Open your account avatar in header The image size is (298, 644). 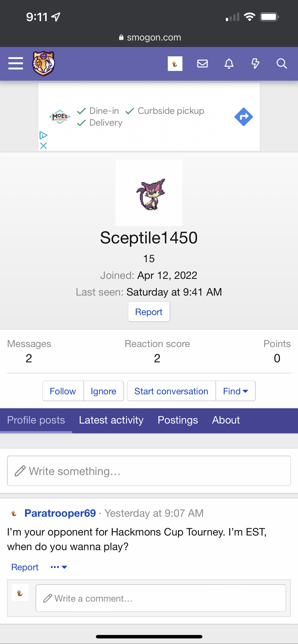click(175, 64)
